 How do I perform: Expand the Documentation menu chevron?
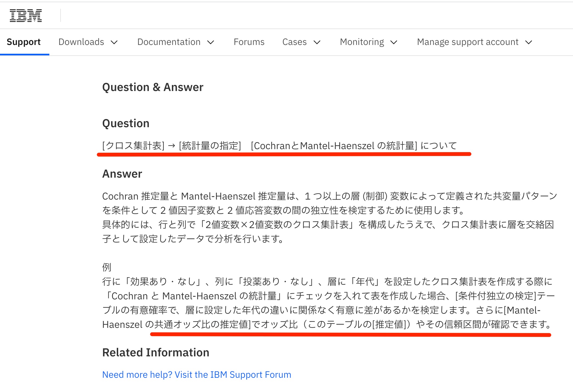210,42
